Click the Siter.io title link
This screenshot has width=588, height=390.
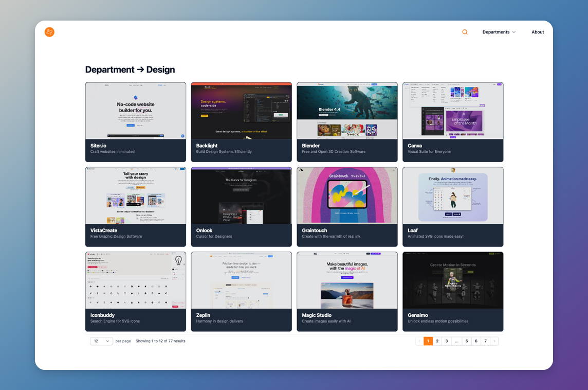(x=98, y=146)
